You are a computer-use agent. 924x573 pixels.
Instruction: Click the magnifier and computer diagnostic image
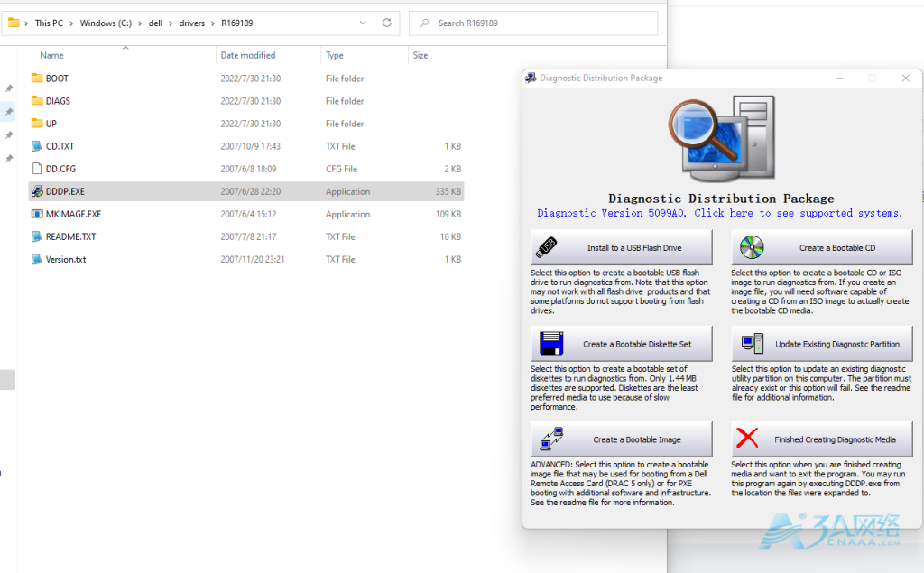pos(722,139)
